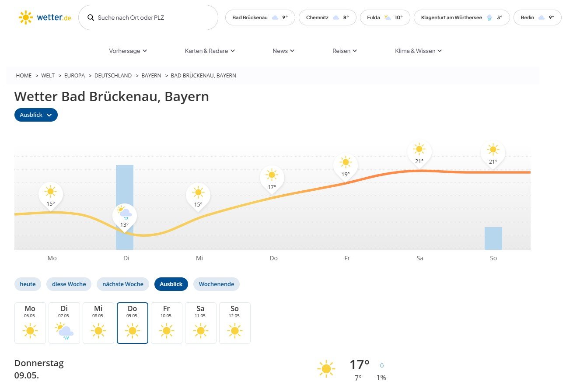Click the raindrop icon above 1%

point(381,365)
